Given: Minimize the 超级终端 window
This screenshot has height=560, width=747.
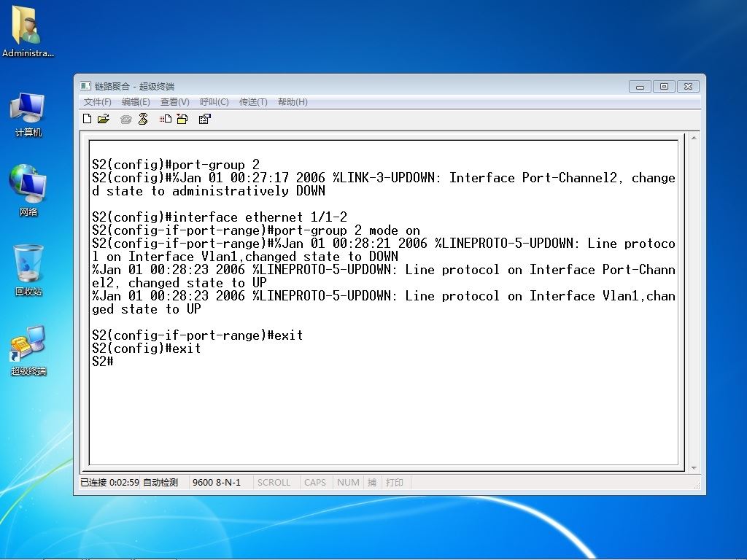Looking at the screenshot, I should click(640, 87).
